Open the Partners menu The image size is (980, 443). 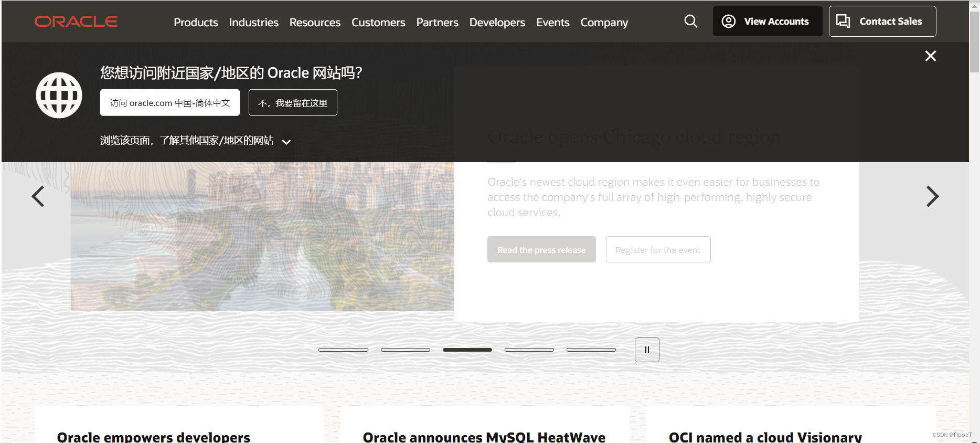[x=437, y=22]
